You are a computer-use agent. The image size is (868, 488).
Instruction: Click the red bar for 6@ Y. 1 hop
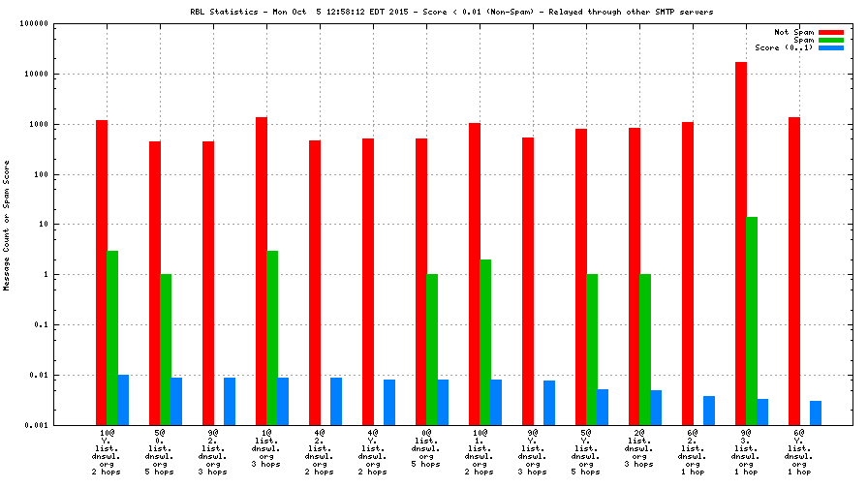pyautogui.click(x=794, y=270)
